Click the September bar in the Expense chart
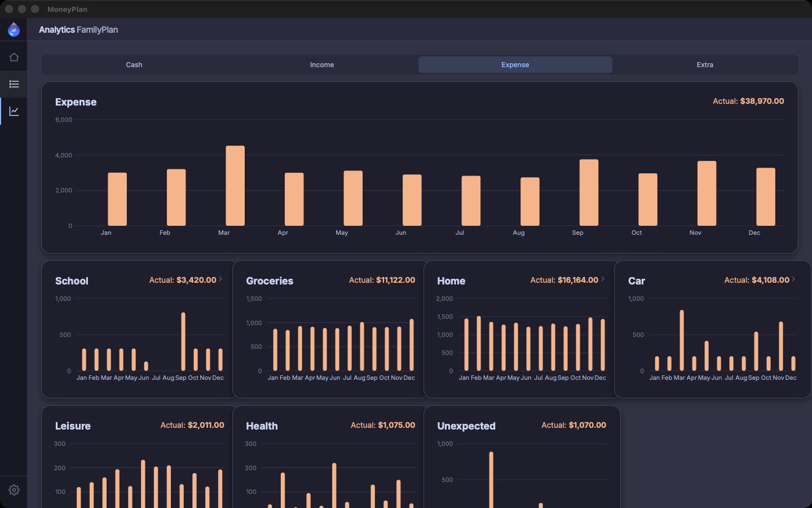Screen dimensions: 812x508 click(589, 192)
